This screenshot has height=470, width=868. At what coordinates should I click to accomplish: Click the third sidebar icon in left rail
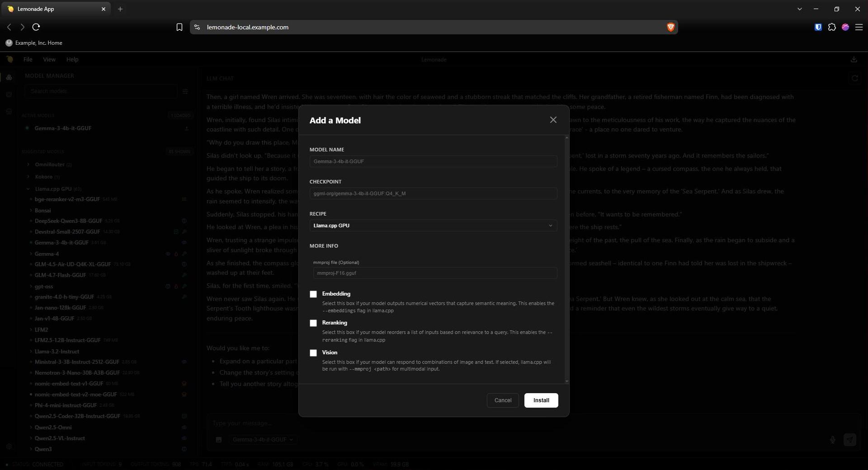point(9,112)
